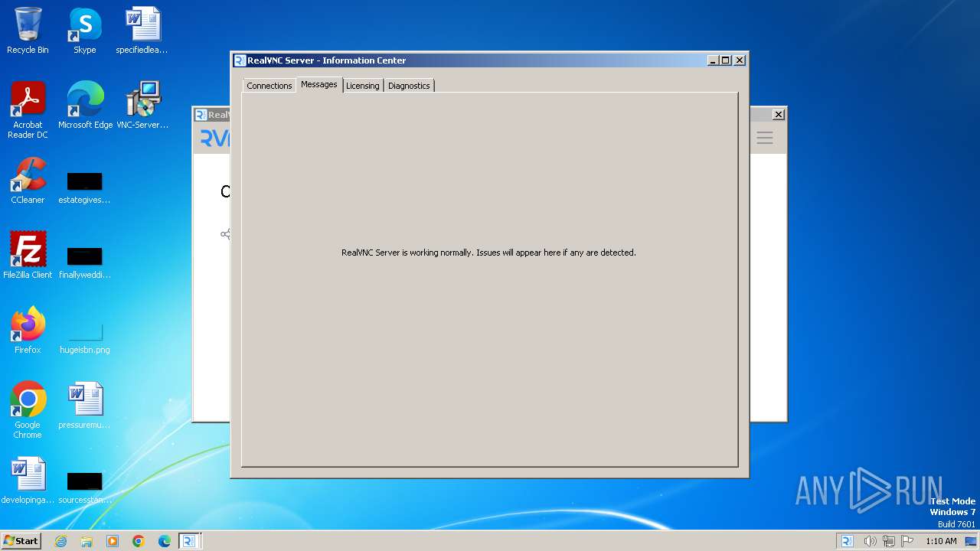This screenshot has width=980, height=551.
Task: Launch Chrome from the taskbar
Action: click(139, 541)
